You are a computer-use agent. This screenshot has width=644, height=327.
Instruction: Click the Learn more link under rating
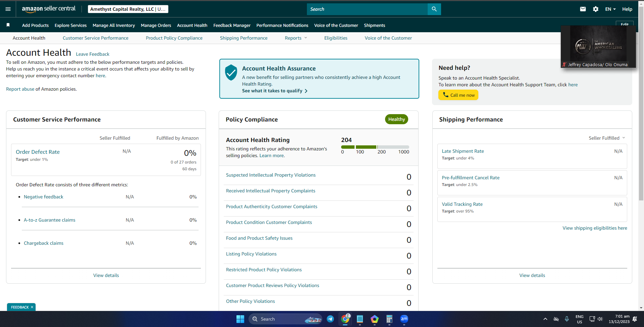(271, 155)
